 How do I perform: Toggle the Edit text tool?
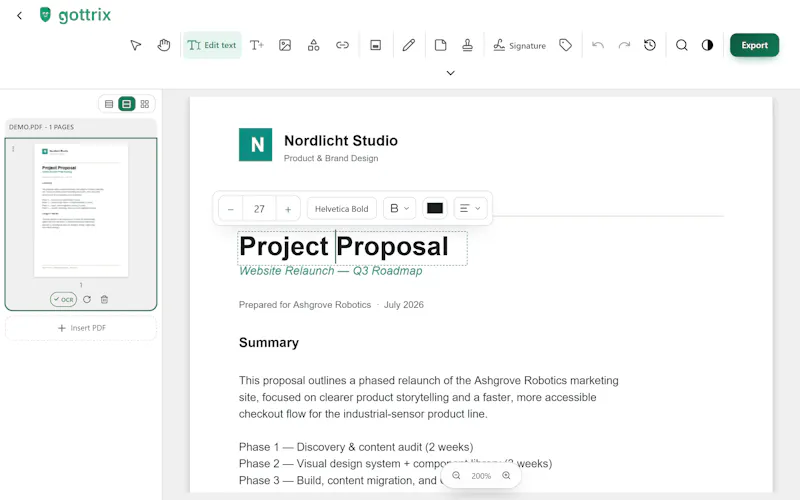(x=212, y=45)
